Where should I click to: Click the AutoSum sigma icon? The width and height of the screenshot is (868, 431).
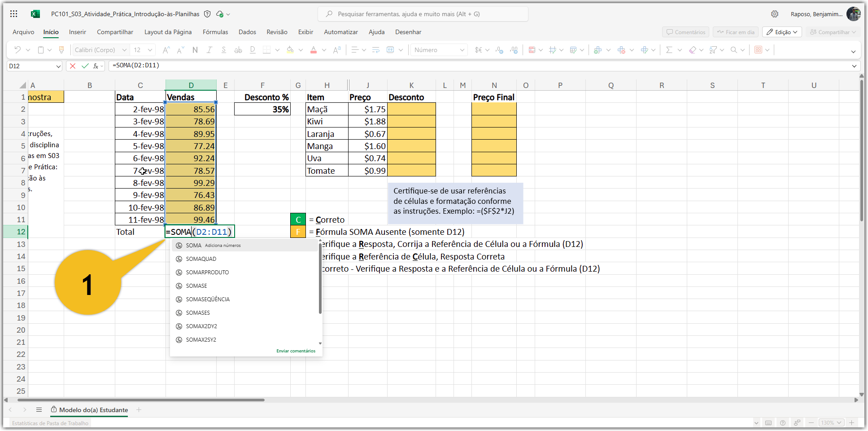(x=669, y=50)
